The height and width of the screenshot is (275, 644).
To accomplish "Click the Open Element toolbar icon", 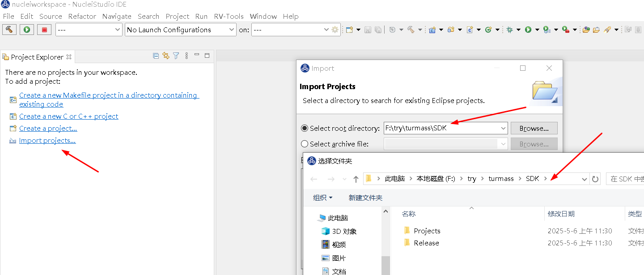I will point(586,30).
